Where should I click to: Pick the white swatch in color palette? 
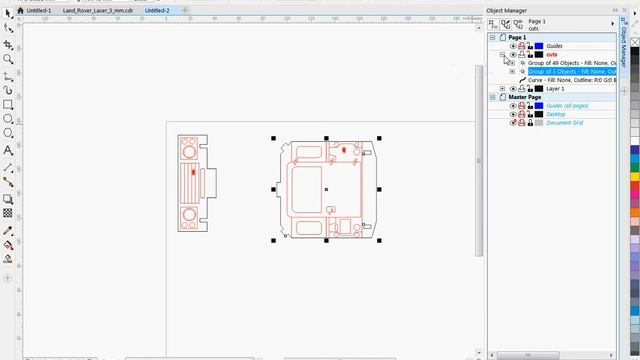(635, 141)
